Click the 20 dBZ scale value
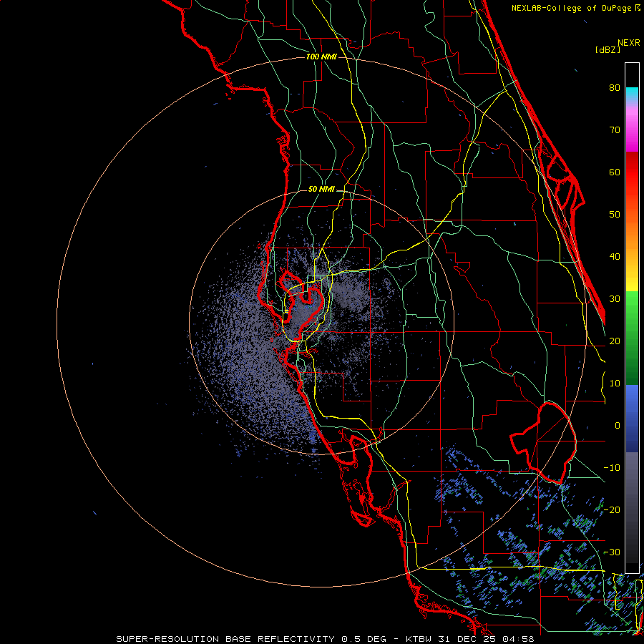This screenshot has width=644, height=644. 615,341
